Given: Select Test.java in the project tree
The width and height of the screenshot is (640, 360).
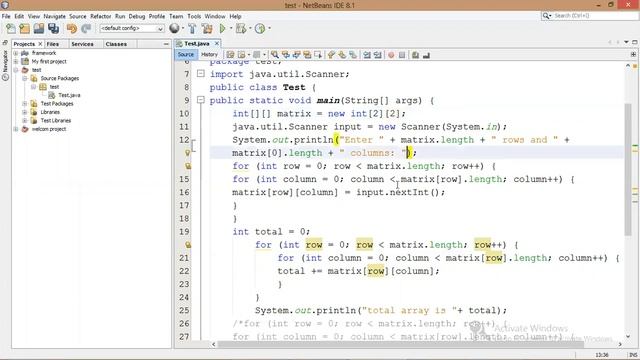Looking at the screenshot, I should (x=69, y=95).
